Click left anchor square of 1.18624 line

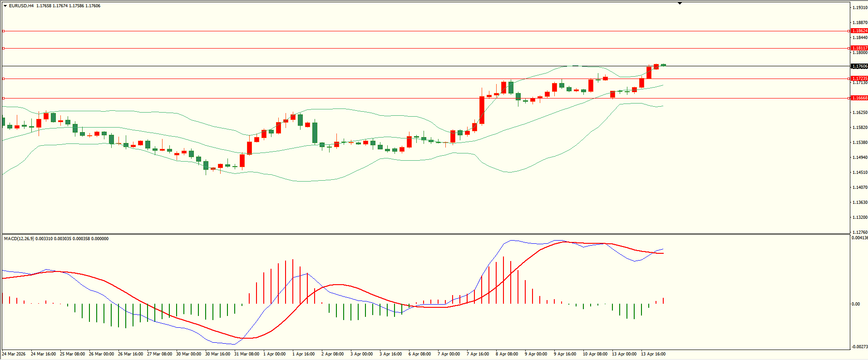pyautogui.click(x=3, y=31)
